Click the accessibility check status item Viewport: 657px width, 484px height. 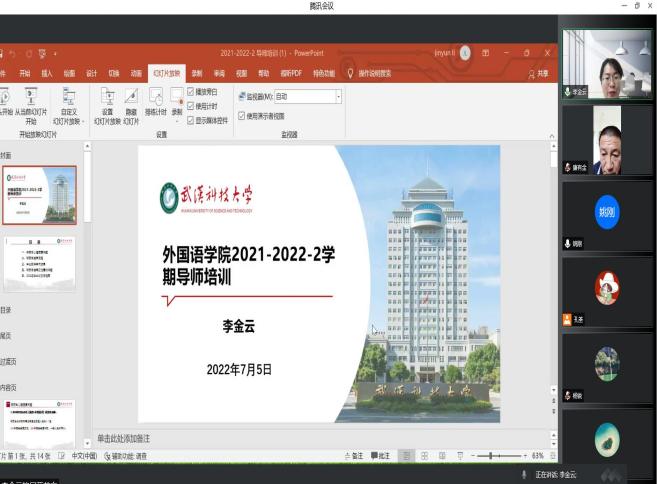[x=125, y=456]
